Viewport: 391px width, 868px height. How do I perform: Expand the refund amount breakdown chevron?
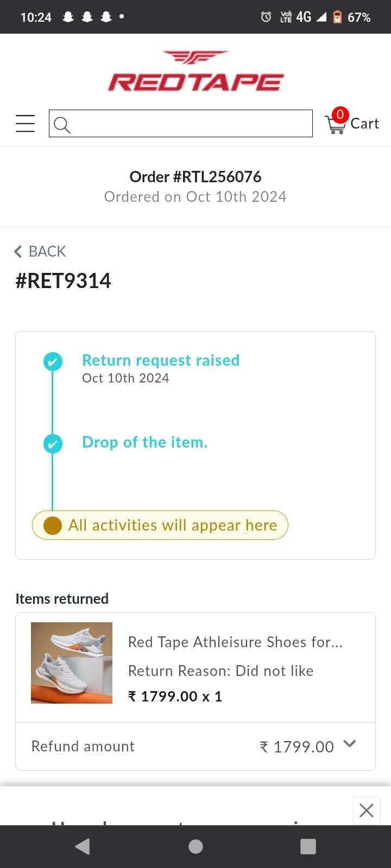click(x=350, y=744)
